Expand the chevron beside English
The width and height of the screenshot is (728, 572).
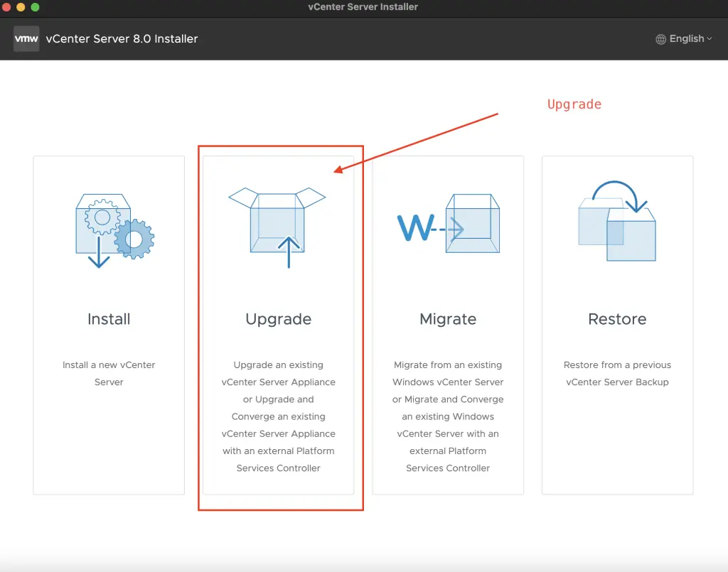click(x=710, y=39)
